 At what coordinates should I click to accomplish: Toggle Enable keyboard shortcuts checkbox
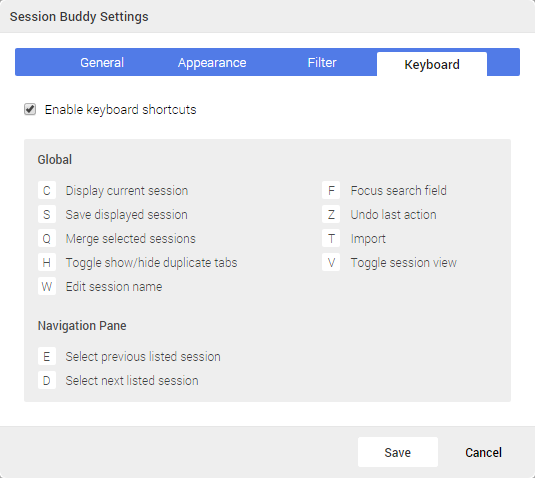click(30, 110)
